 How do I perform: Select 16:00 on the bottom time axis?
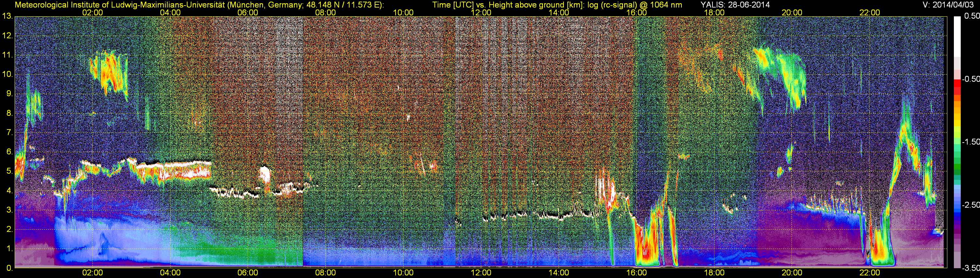[x=636, y=273]
